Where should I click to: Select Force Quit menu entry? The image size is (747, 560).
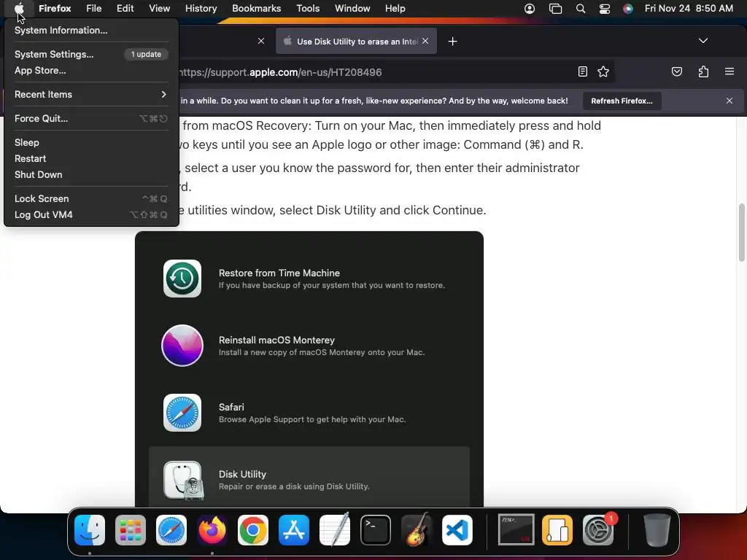pos(91,119)
